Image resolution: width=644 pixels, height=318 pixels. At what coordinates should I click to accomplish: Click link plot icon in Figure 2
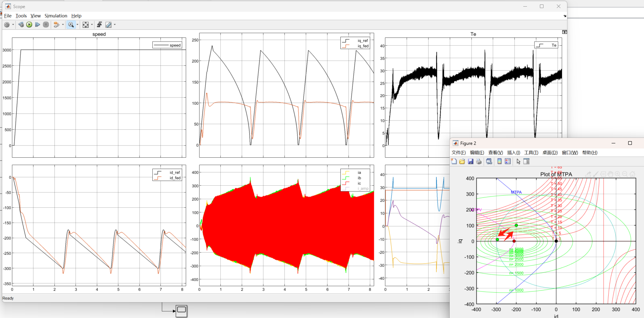coord(489,161)
